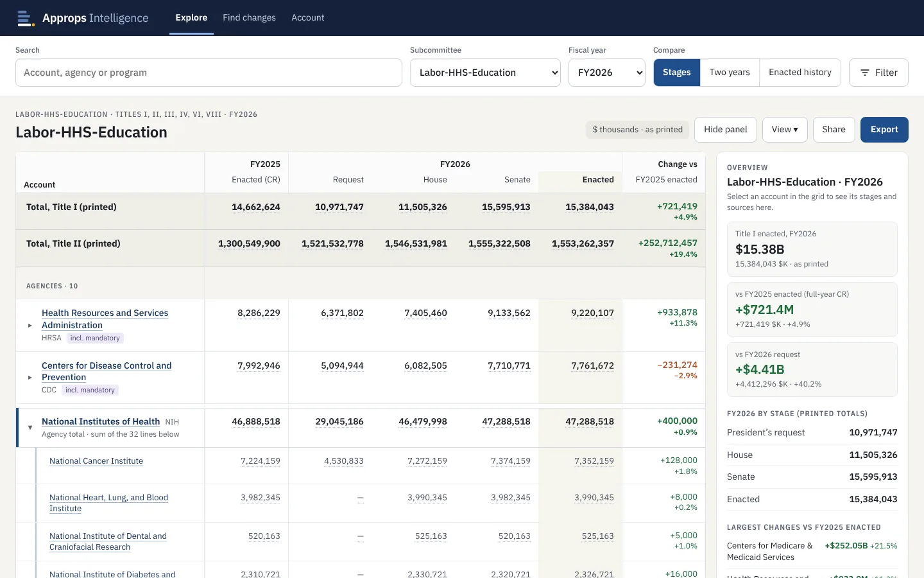Image resolution: width=924 pixels, height=578 pixels.
Task: Click NIH enacted value 47,288,518 in Enacted column
Action: (x=590, y=422)
